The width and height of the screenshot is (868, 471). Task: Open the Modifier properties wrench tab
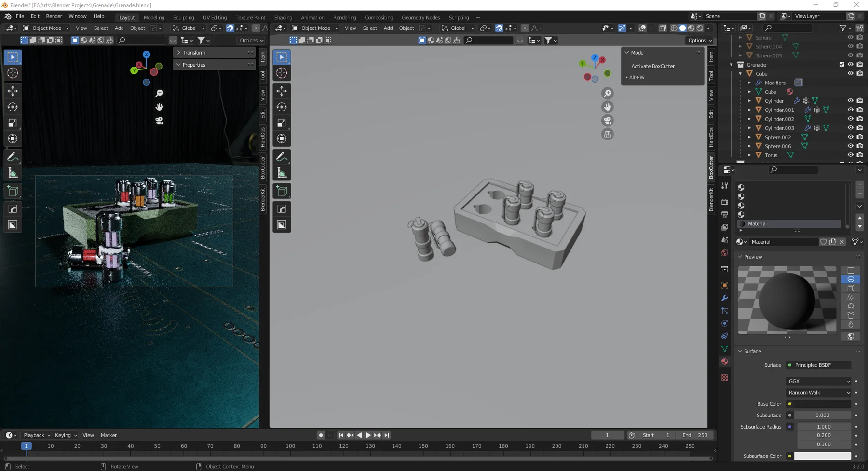coord(724,298)
